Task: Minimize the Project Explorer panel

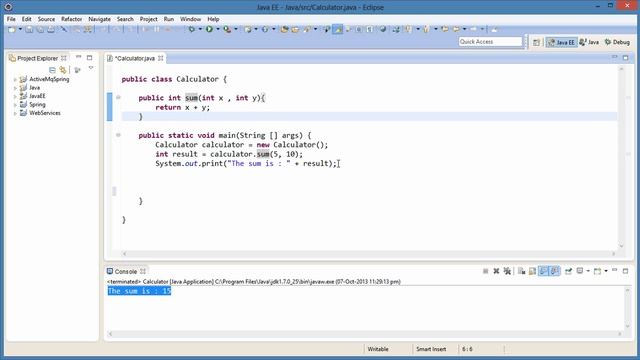Action: (78, 58)
